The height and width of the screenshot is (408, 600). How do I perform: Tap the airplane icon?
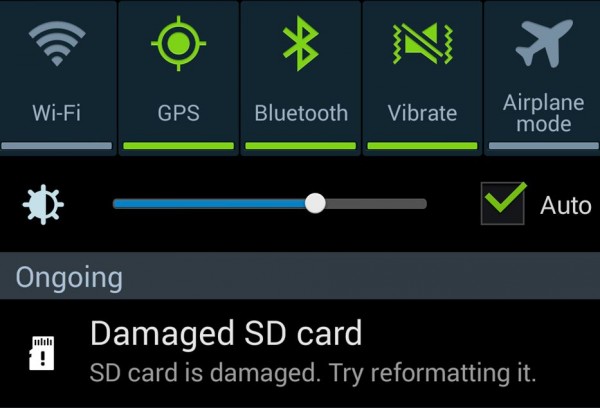(x=544, y=43)
